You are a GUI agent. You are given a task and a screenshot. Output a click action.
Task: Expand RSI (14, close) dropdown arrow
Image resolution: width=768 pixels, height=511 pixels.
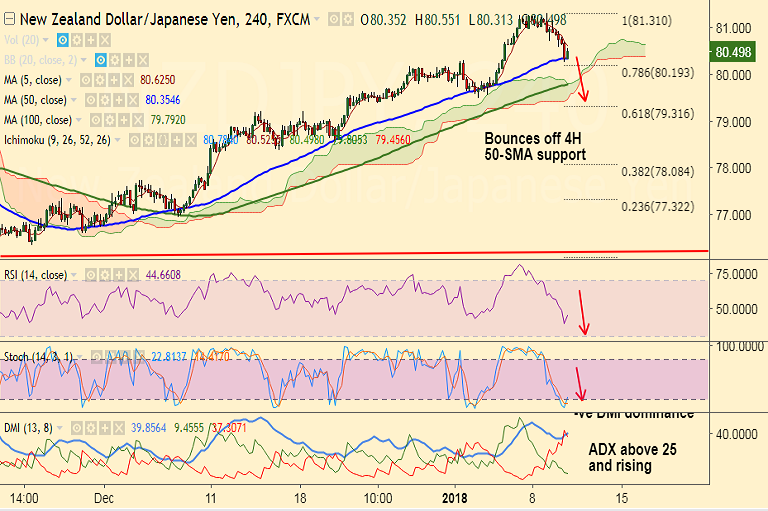74,275
